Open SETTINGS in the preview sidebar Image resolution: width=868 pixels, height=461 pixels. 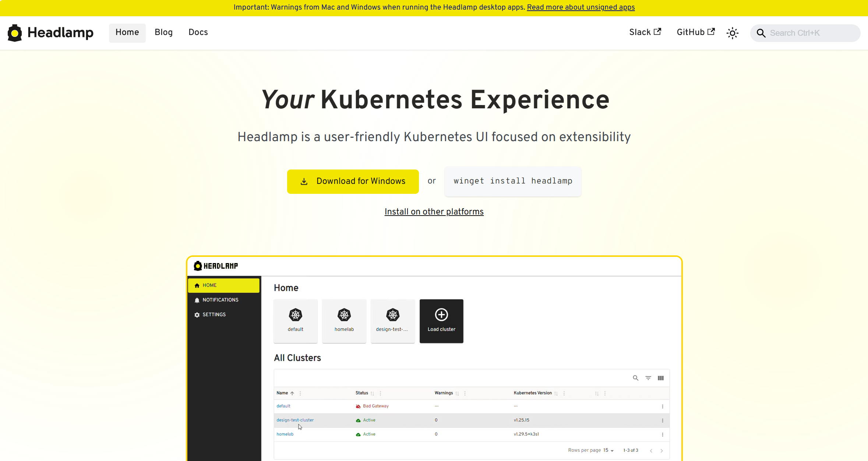(223, 315)
